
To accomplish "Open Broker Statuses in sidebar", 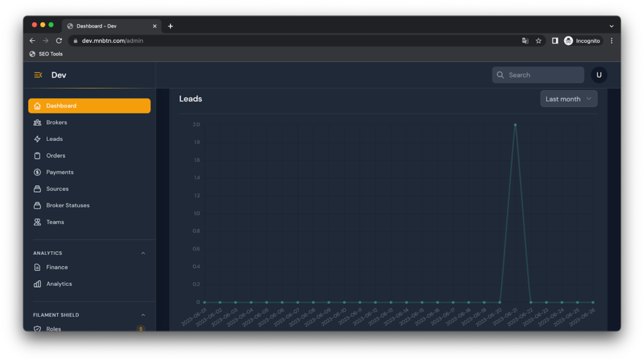I will (68, 205).
